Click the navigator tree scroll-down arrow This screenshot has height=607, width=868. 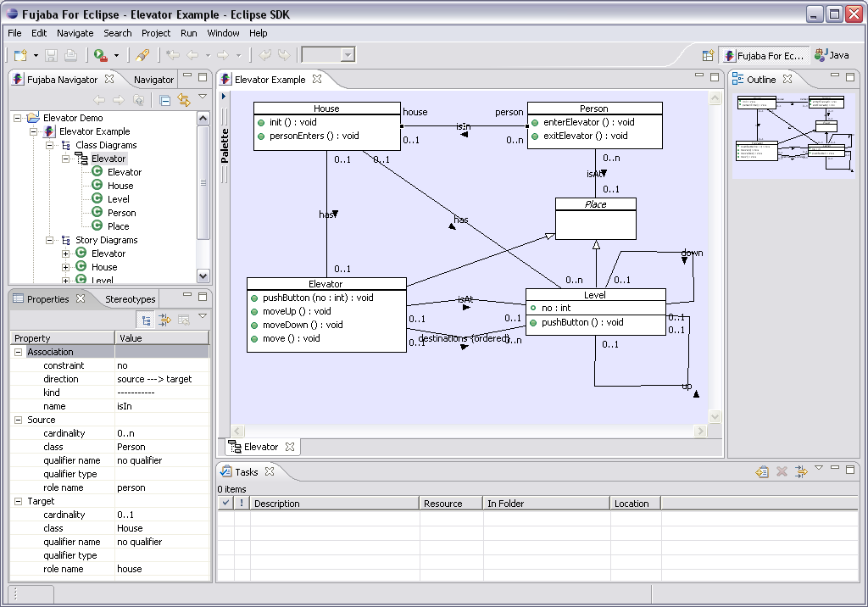point(203,276)
